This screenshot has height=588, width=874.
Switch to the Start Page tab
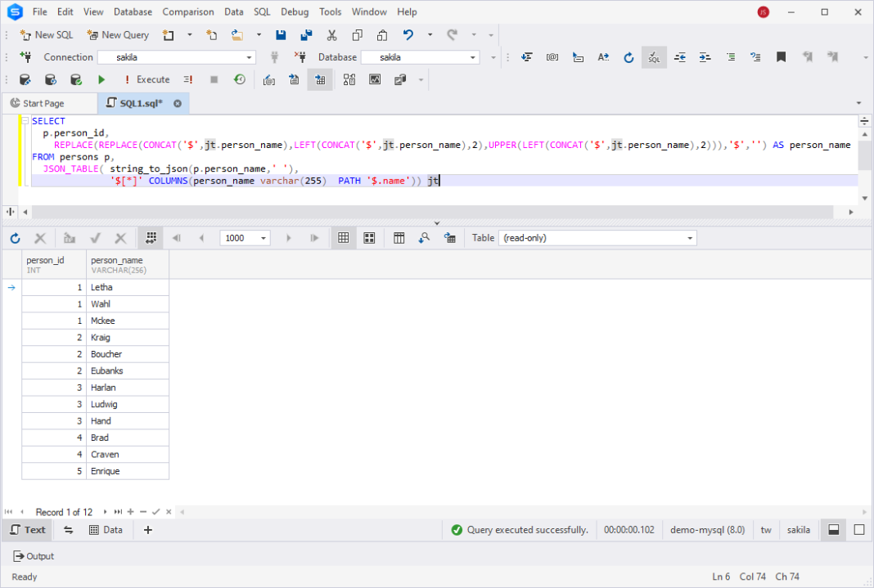(x=38, y=104)
